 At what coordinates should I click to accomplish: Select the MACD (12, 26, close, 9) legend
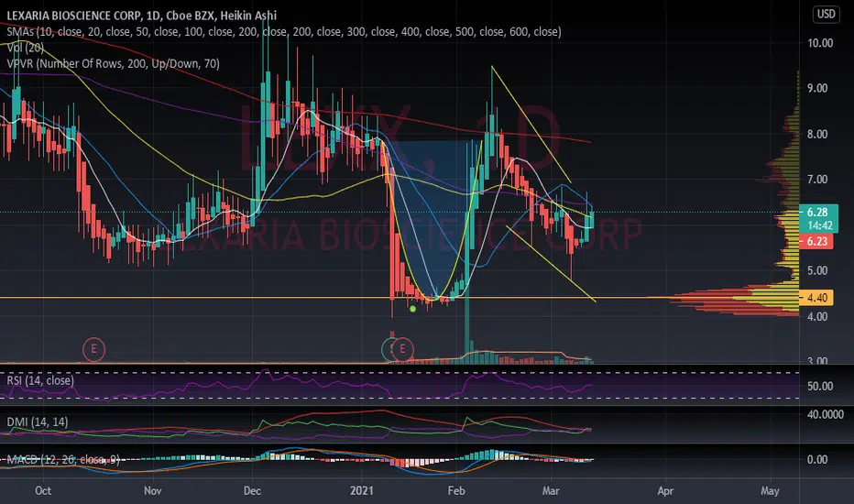coord(63,460)
